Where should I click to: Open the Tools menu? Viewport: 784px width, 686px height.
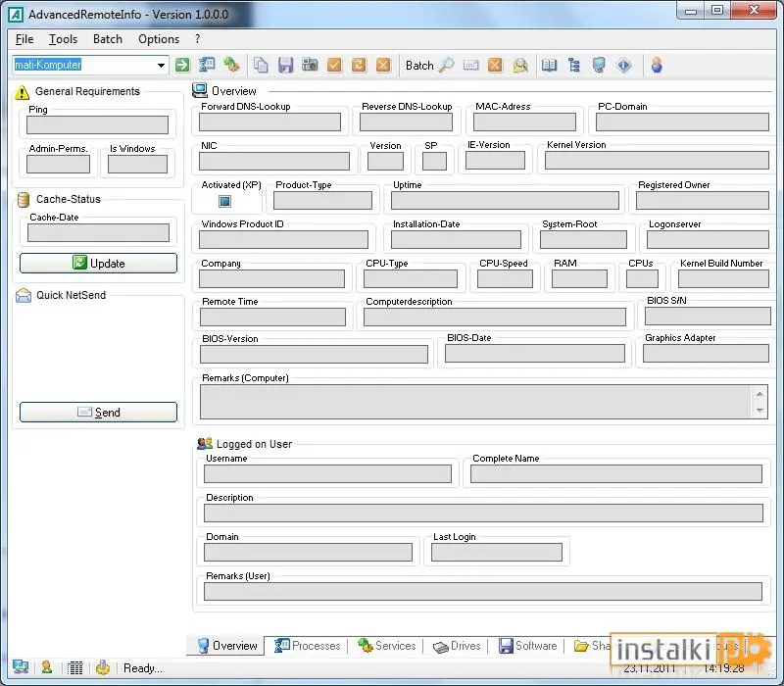[x=63, y=39]
